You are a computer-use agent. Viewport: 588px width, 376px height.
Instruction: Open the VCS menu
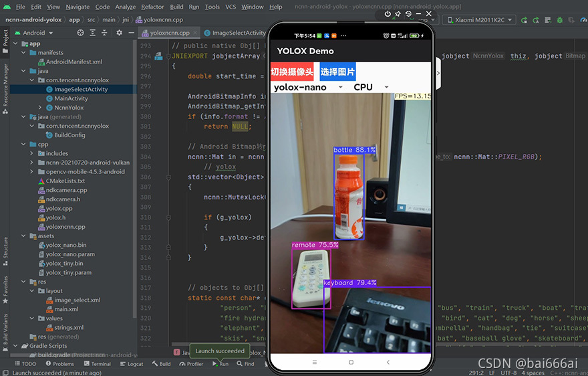coord(231,7)
